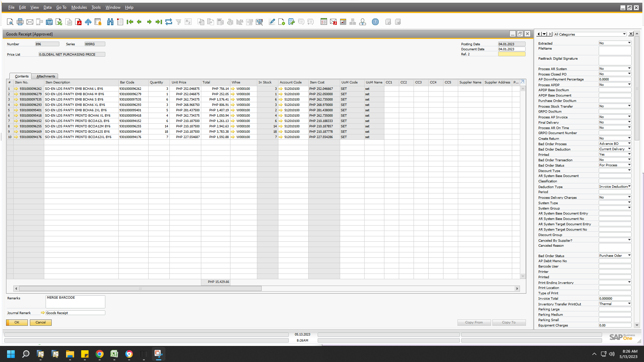Click Unit Price column header
Image resolution: width=644 pixels, height=362 pixels.
tap(185, 82)
